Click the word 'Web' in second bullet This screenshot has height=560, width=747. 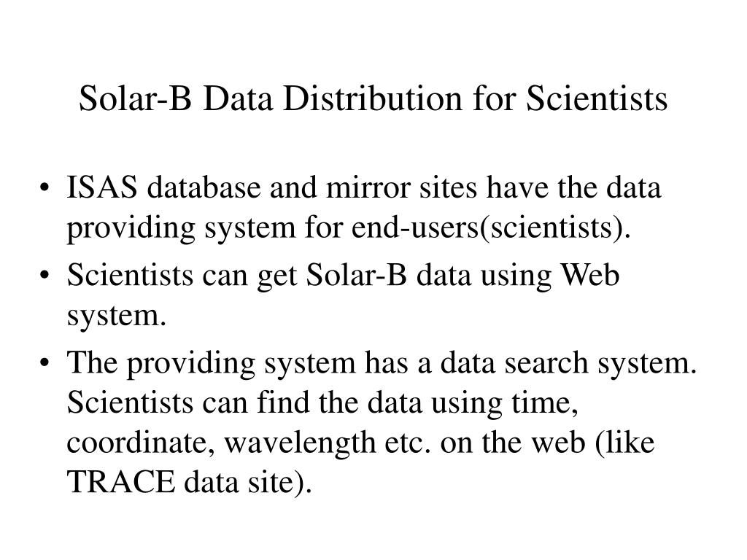click(x=589, y=275)
